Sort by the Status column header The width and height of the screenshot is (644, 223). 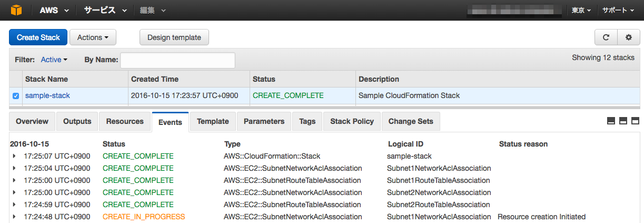(x=264, y=79)
